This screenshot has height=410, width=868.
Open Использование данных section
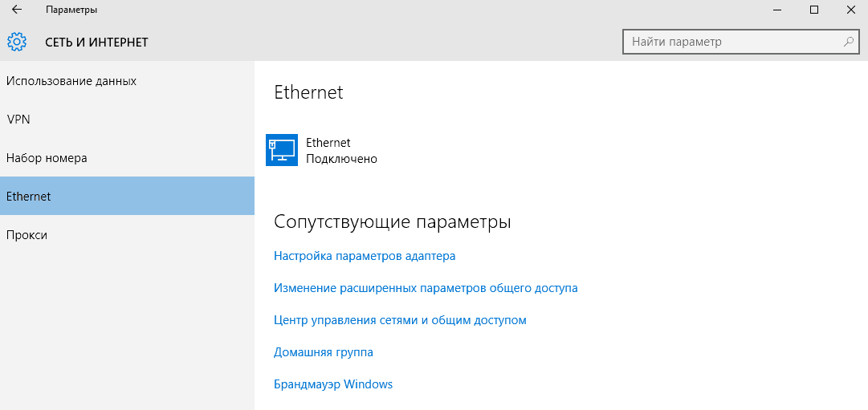click(71, 81)
